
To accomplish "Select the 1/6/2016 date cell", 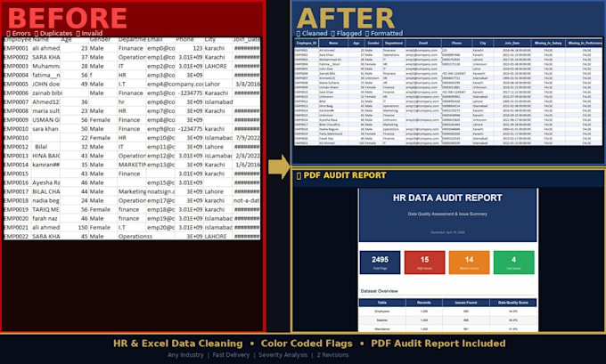I will click(x=246, y=165).
